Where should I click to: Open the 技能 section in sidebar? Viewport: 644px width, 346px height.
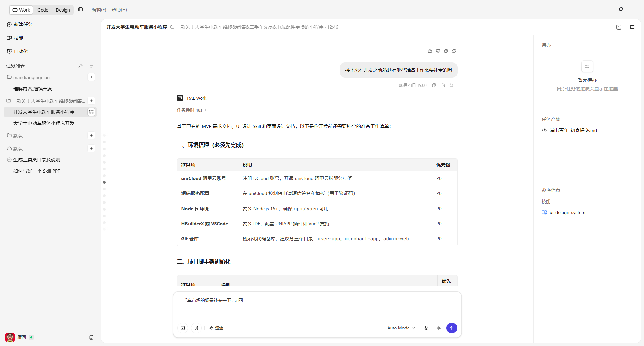tap(15, 38)
